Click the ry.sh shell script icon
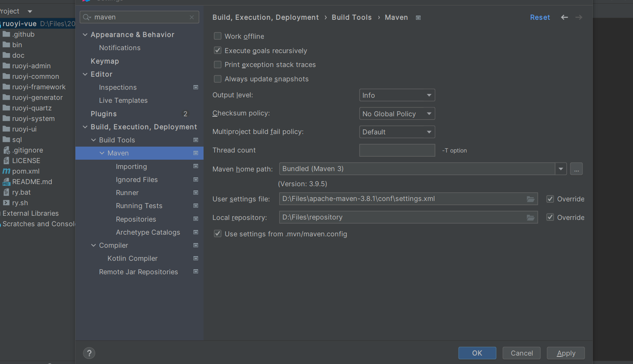 coord(6,203)
